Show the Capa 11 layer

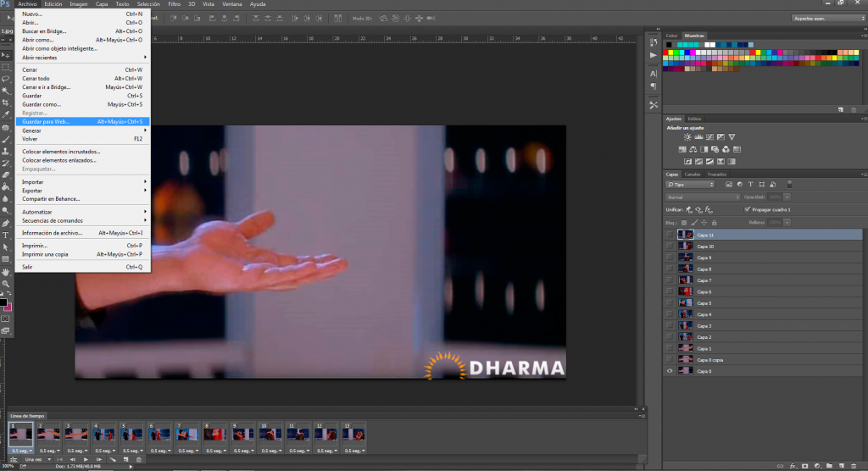pyautogui.click(x=670, y=235)
